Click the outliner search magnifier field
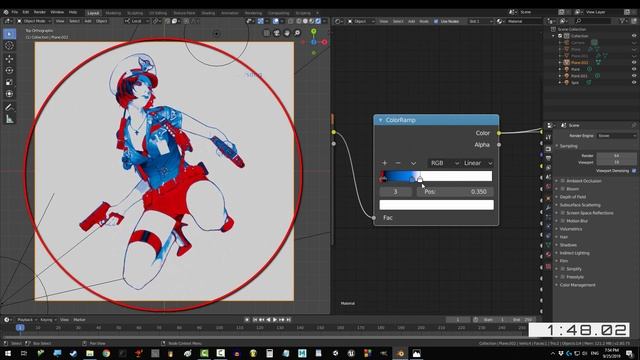 (x=592, y=21)
